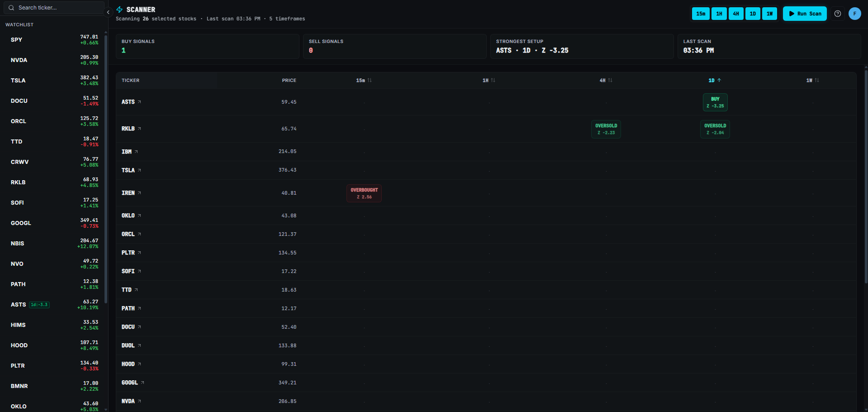Click the help question mark icon
The width and height of the screenshot is (868, 412).
(838, 14)
